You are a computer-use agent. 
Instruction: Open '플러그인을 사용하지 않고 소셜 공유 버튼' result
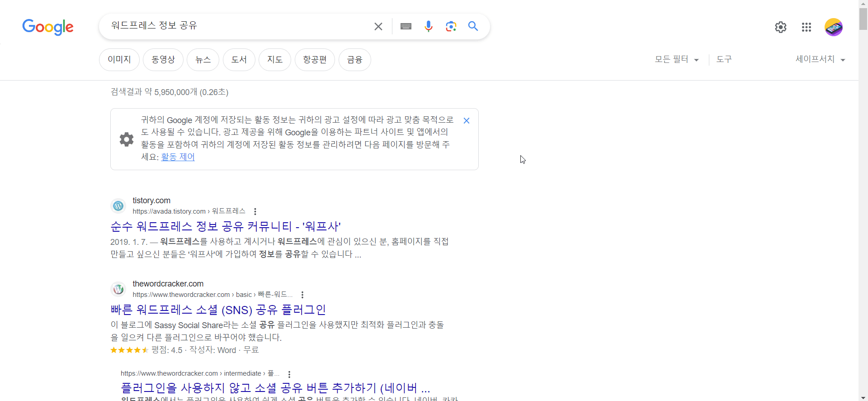(275, 388)
